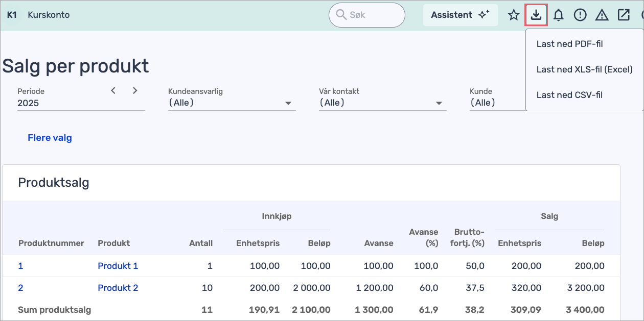Click the 37,5 gross margin value
The height and width of the screenshot is (321, 644).
(475, 288)
